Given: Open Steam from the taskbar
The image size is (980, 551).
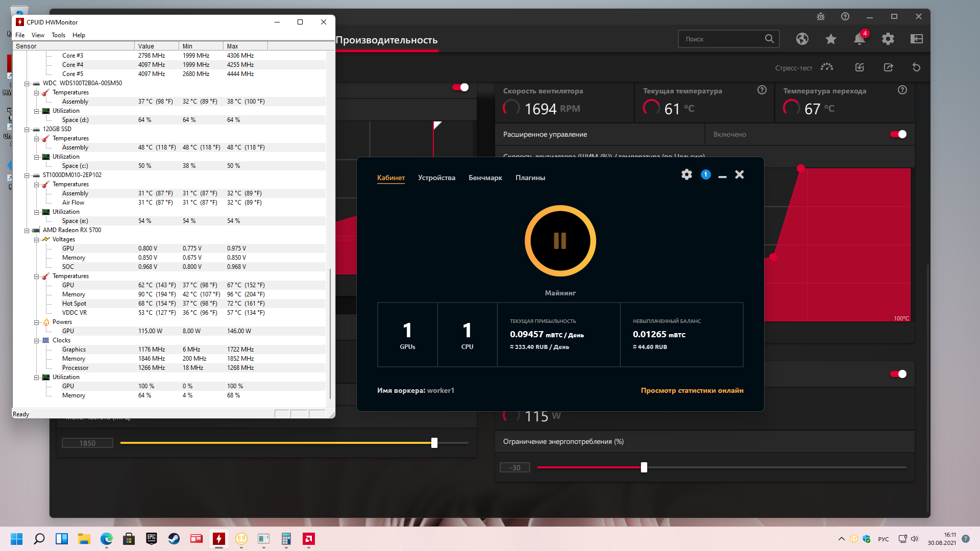Looking at the screenshot, I should (x=174, y=539).
